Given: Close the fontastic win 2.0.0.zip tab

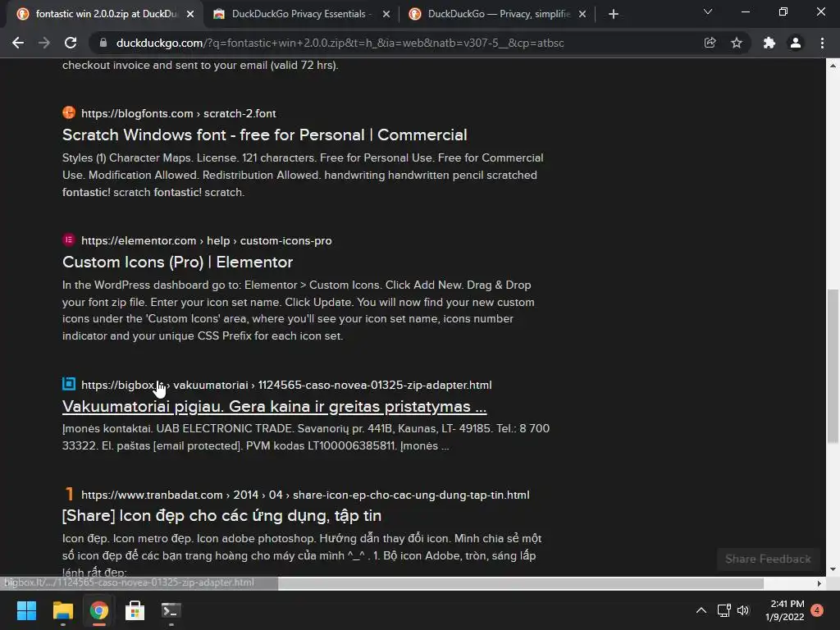Looking at the screenshot, I should [x=190, y=14].
